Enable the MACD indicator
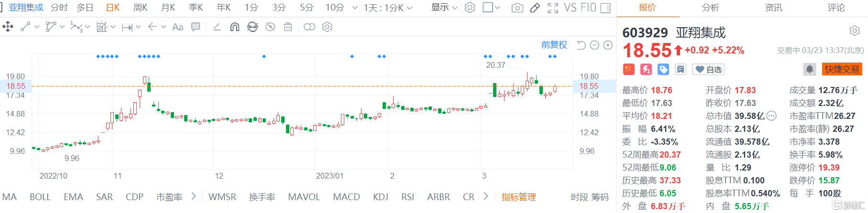 (x=346, y=197)
